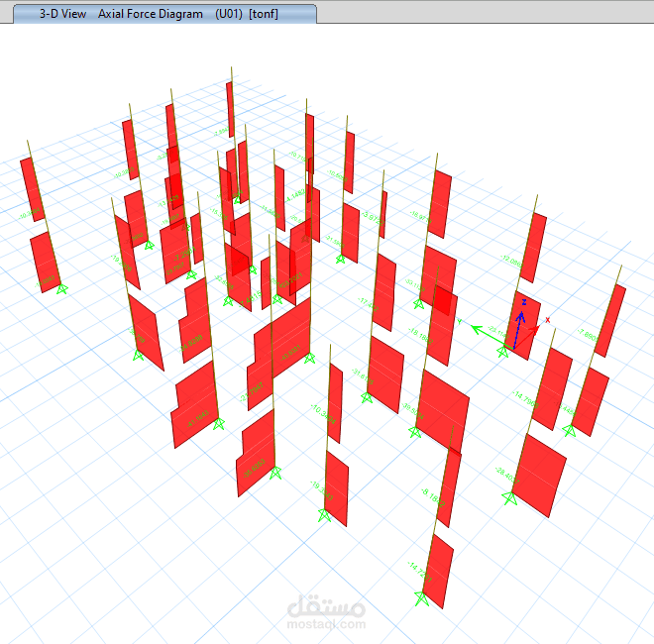
Task: Click support icon near -39.5074 label
Action: (414, 432)
